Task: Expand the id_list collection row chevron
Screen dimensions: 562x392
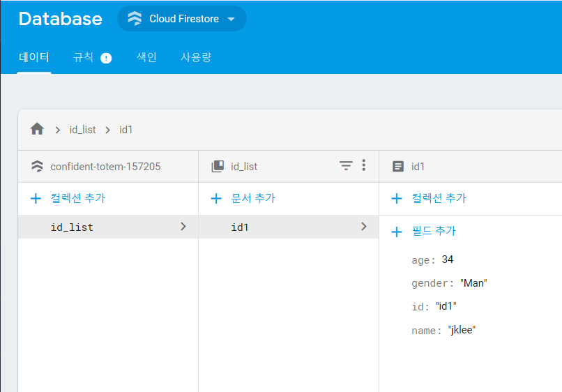Action: (183, 227)
